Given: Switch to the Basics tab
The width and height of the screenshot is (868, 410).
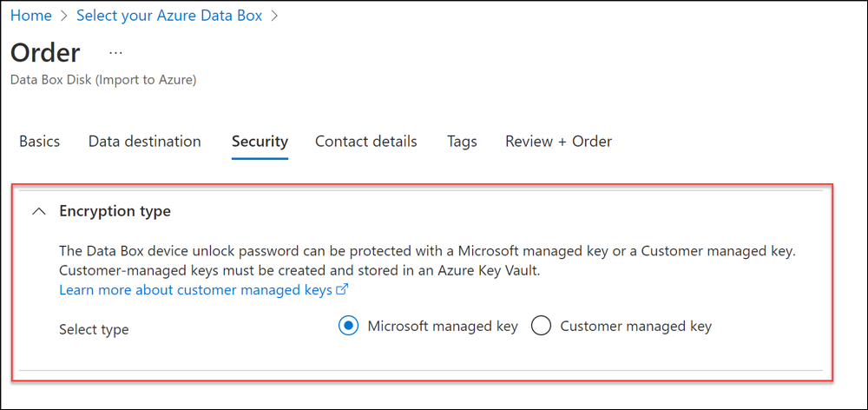Looking at the screenshot, I should [40, 142].
